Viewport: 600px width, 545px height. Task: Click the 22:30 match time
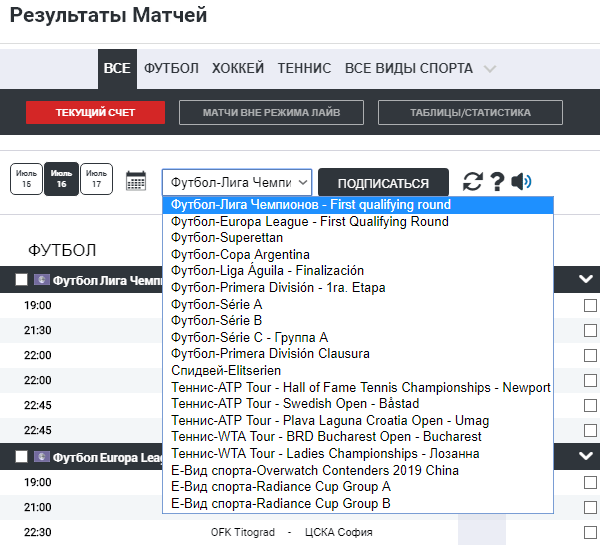click(38, 532)
